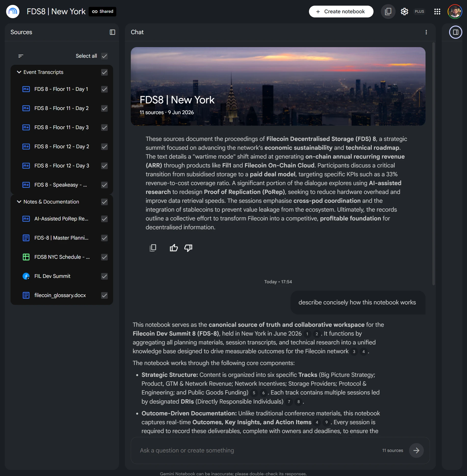Open the sources filter/sort icon

[21, 56]
